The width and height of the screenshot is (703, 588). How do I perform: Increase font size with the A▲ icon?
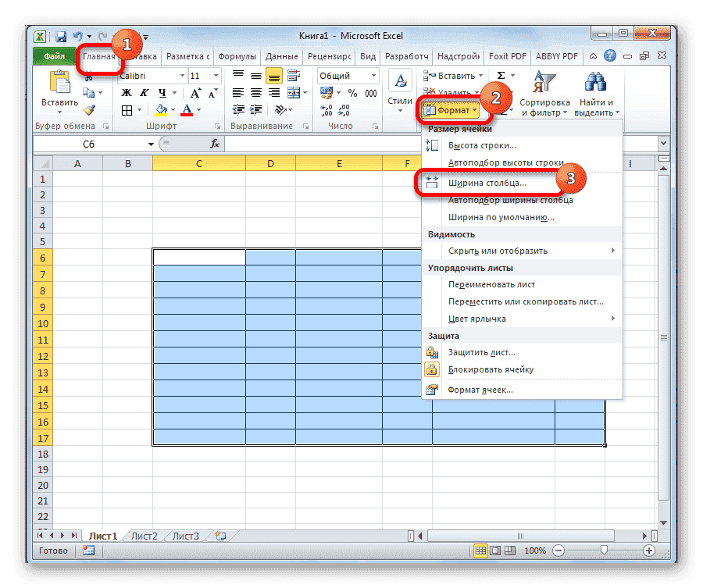tap(195, 93)
